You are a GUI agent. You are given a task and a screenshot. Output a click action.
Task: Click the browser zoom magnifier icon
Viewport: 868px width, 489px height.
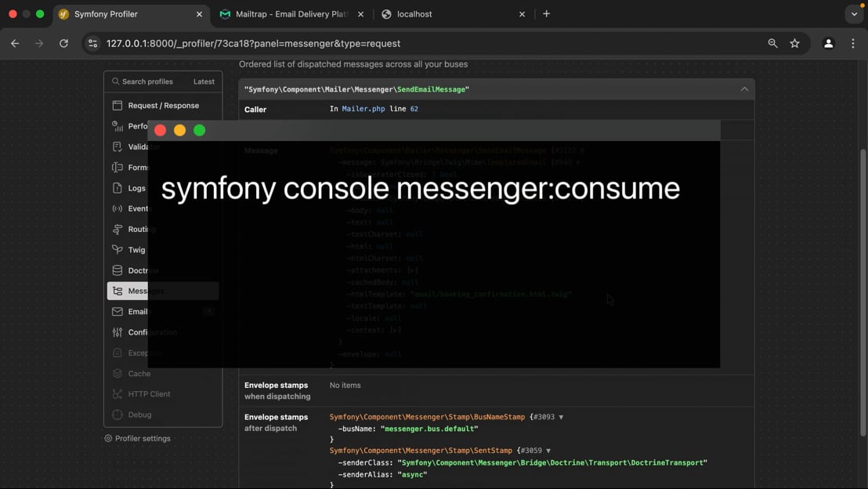(772, 44)
